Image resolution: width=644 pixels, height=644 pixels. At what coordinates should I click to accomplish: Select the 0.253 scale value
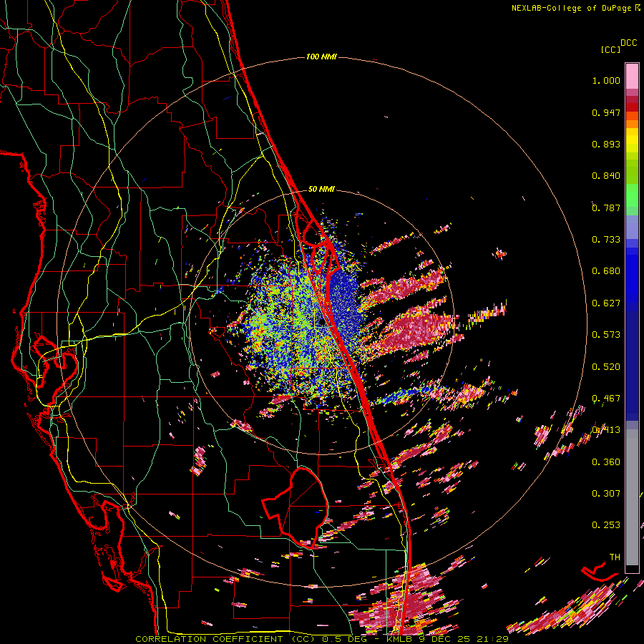(606, 525)
